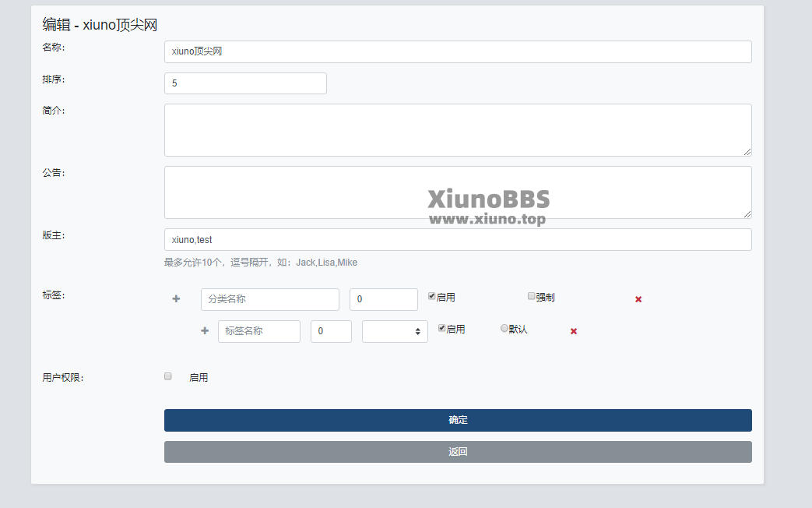812x508 pixels.
Task: Uncheck 启用 in the category row
Action: (431, 296)
